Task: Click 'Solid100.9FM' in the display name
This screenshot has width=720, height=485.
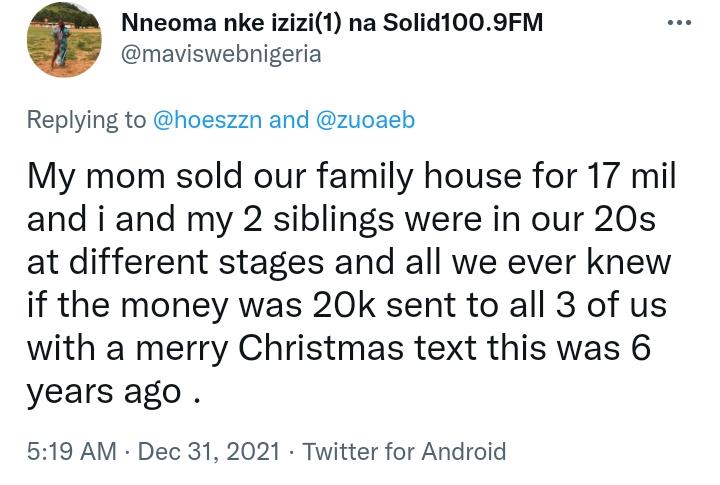Action: (x=463, y=23)
